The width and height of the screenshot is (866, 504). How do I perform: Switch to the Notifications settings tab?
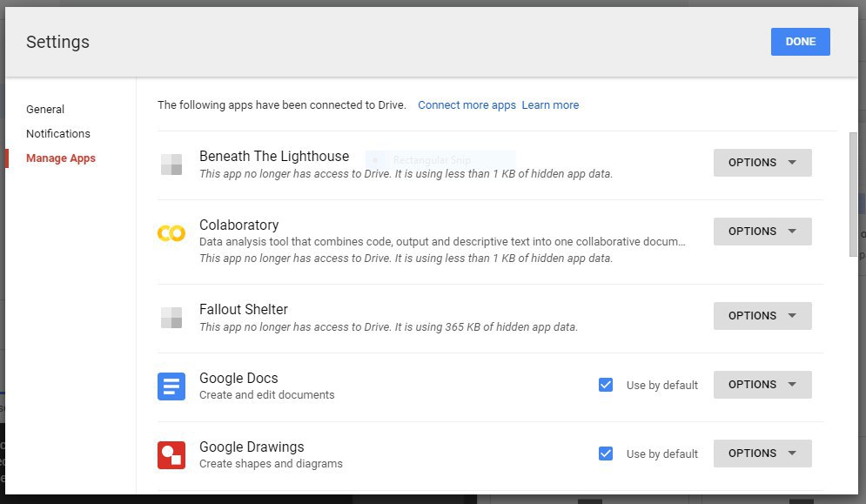tap(58, 134)
